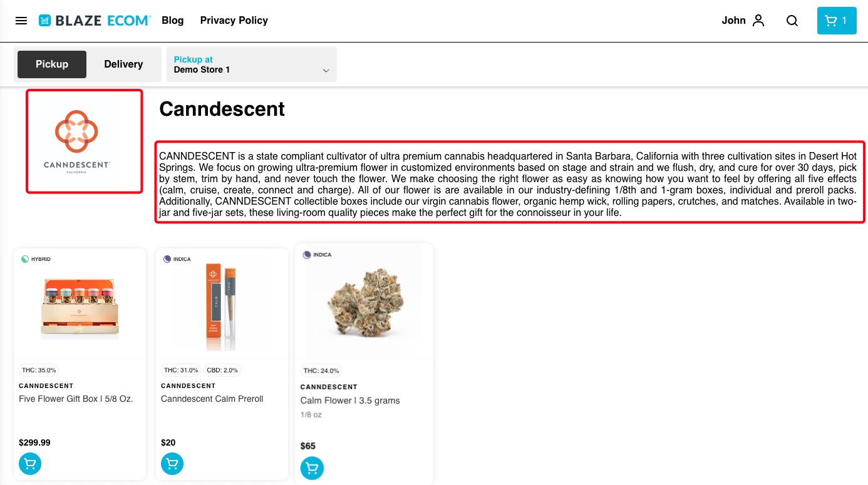This screenshot has height=485, width=868.
Task: Expand the Pickup at Demo Store 1 dropdown
Action: pos(251,64)
